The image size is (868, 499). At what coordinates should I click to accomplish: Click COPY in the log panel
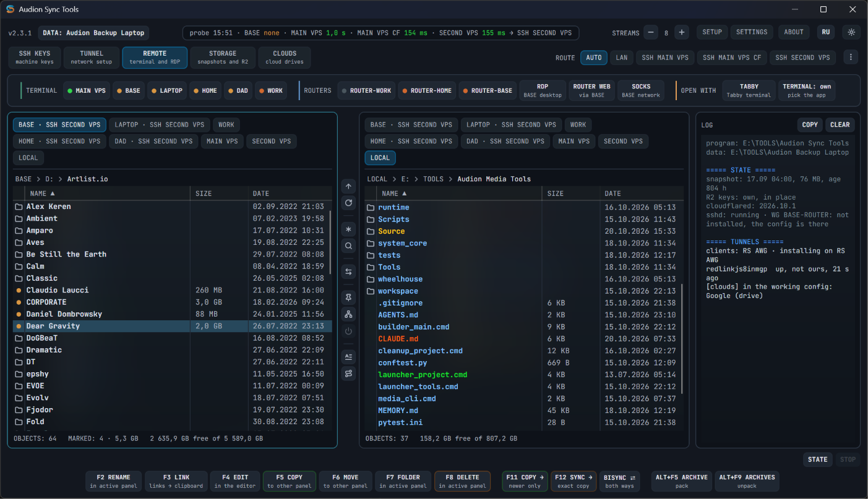tap(810, 125)
